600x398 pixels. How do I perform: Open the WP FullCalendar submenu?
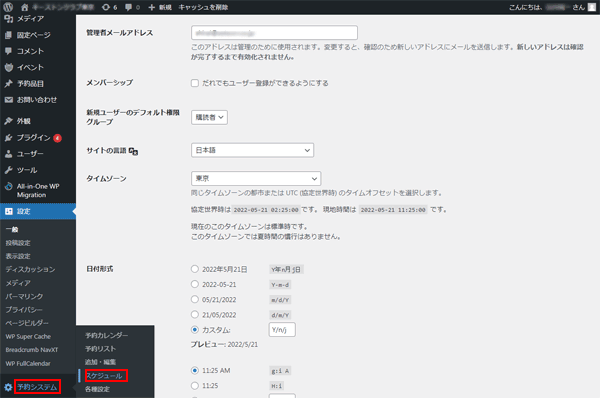point(28,364)
